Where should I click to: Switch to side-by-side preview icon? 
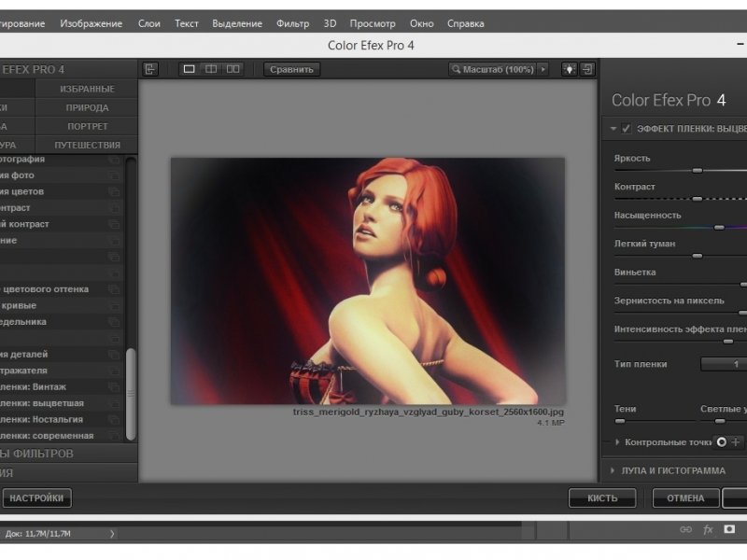[233, 69]
